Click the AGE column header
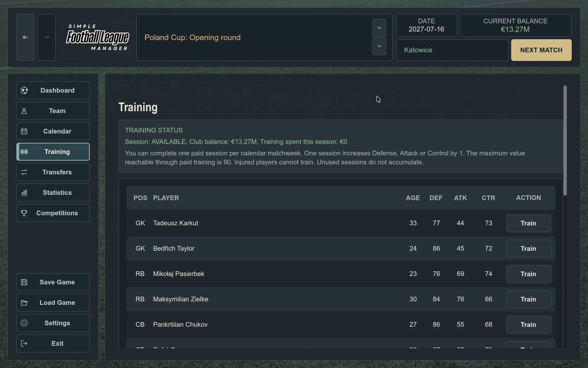Screen dimensions: 588x368 (413, 198)
